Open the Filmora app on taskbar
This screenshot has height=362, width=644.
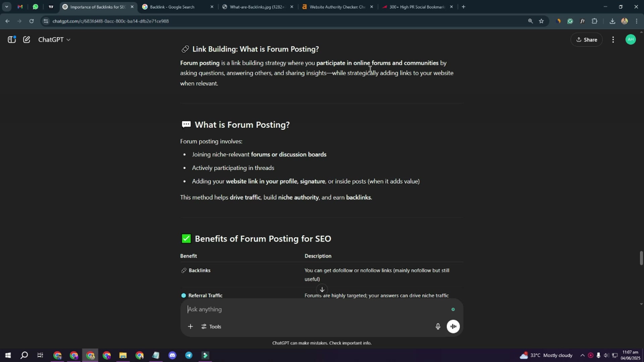205,355
